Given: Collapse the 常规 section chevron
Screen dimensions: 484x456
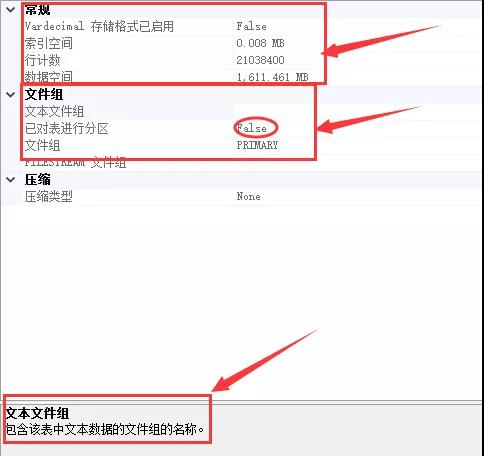Looking at the screenshot, I should pyautogui.click(x=11, y=10).
